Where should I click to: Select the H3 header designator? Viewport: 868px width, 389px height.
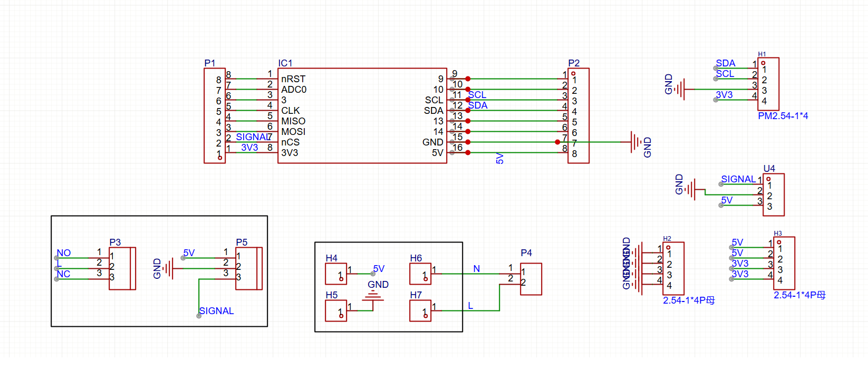pyautogui.click(x=778, y=234)
